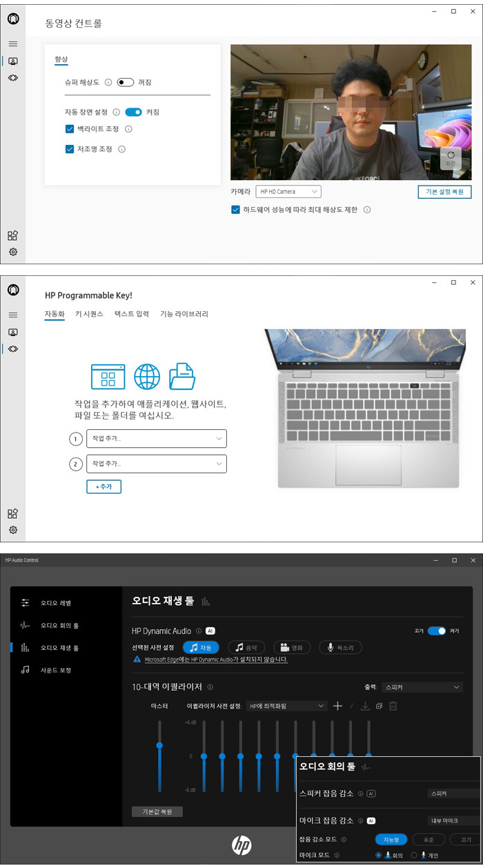Click the camera preview image
Screen dimensions: 483x868
pos(352,112)
